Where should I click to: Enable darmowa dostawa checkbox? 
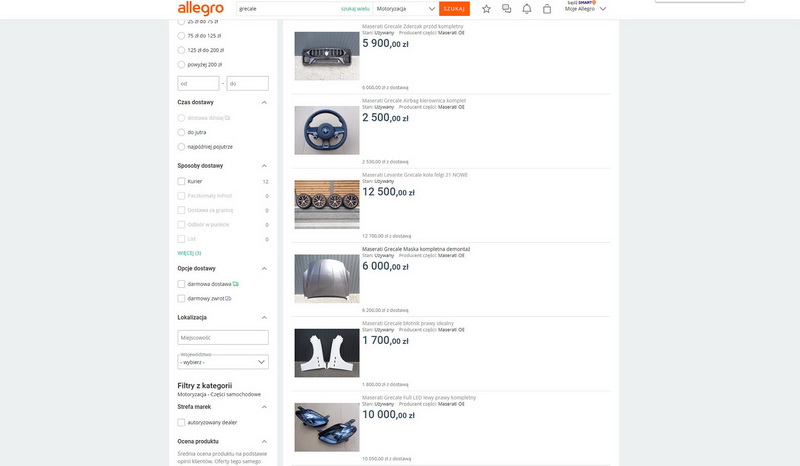[181, 284]
